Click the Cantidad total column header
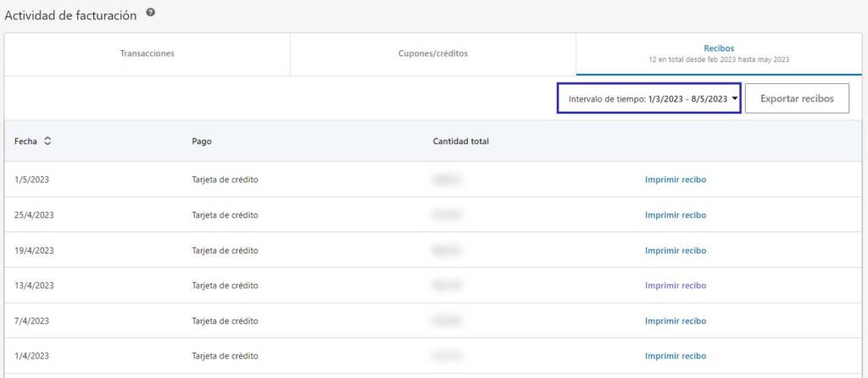Screen dimensions: 868x378 click(460, 141)
